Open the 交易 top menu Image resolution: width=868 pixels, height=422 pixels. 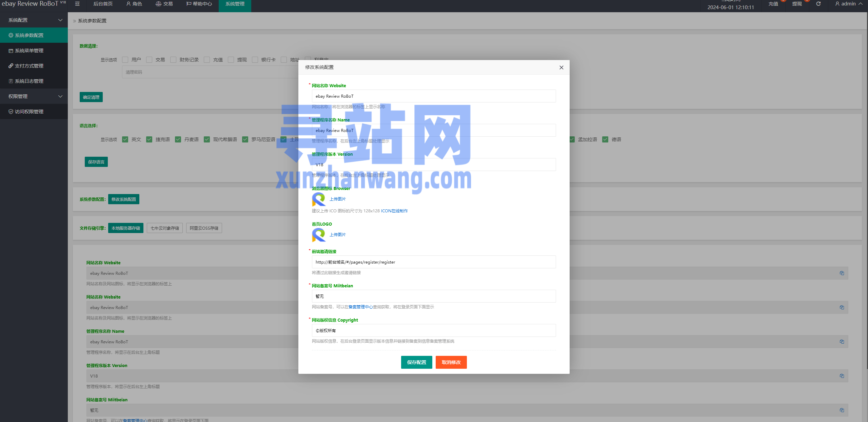click(164, 4)
